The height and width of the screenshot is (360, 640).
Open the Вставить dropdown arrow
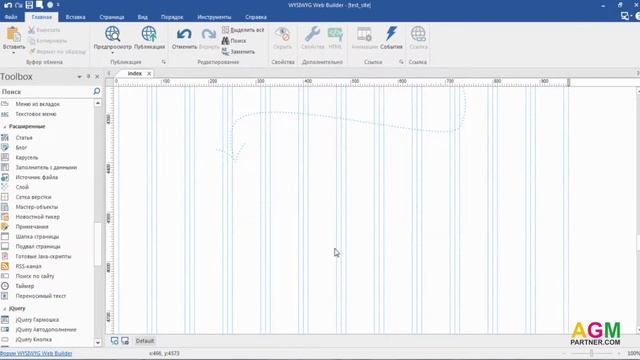[13, 53]
